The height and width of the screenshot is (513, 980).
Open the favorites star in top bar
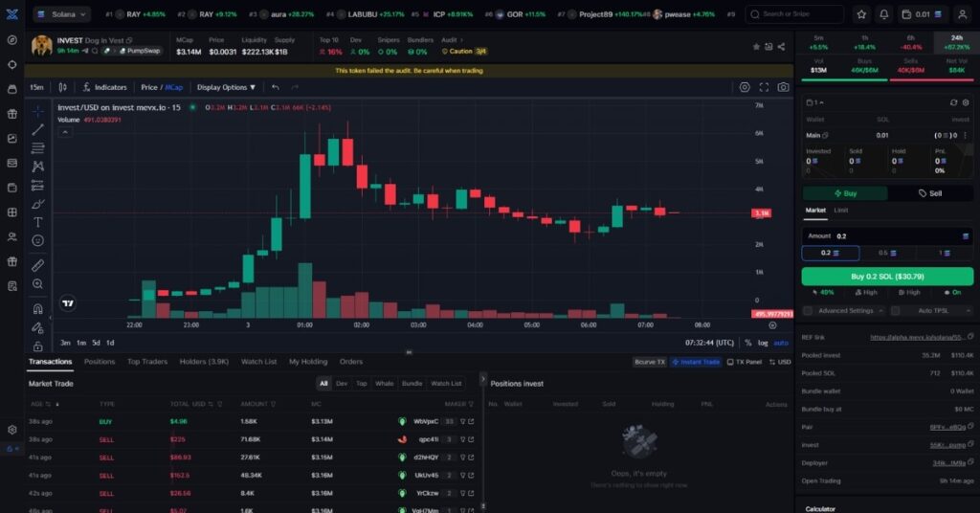[x=861, y=13]
